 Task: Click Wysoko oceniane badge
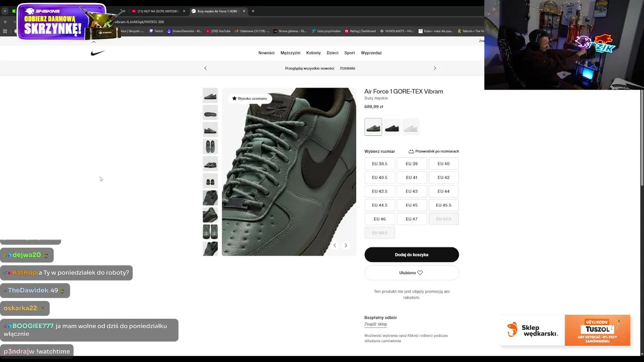click(250, 99)
